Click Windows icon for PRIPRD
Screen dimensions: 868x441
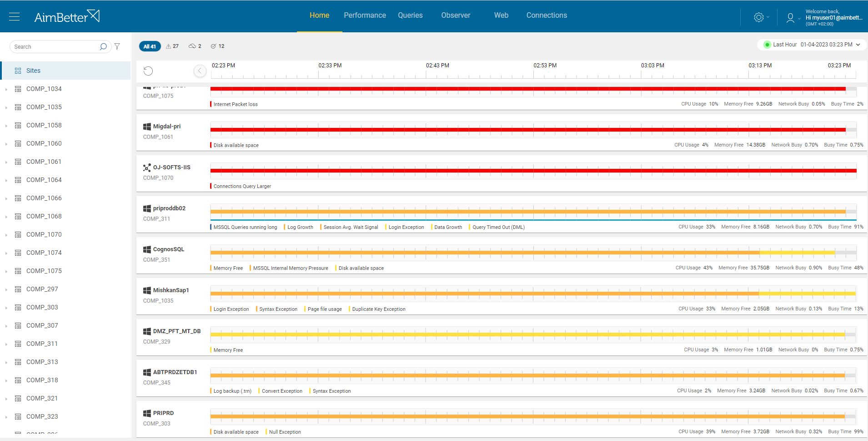click(147, 413)
